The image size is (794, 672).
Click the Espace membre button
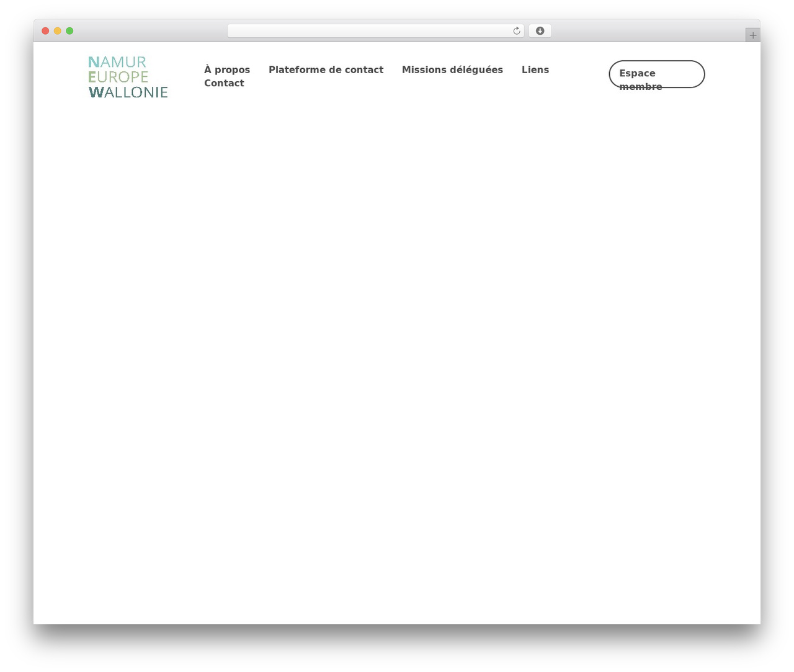point(657,74)
